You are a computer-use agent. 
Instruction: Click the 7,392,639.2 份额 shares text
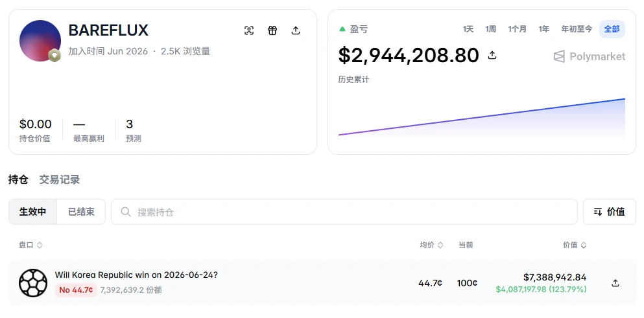click(131, 290)
